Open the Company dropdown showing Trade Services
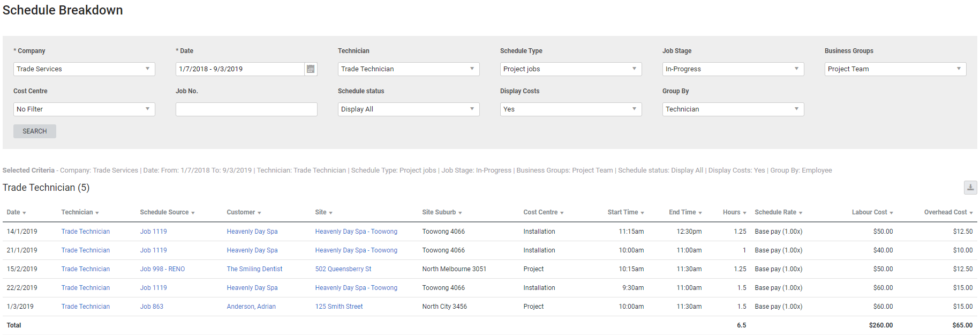The width and height of the screenshot is (980, 335). click(84, 69)
